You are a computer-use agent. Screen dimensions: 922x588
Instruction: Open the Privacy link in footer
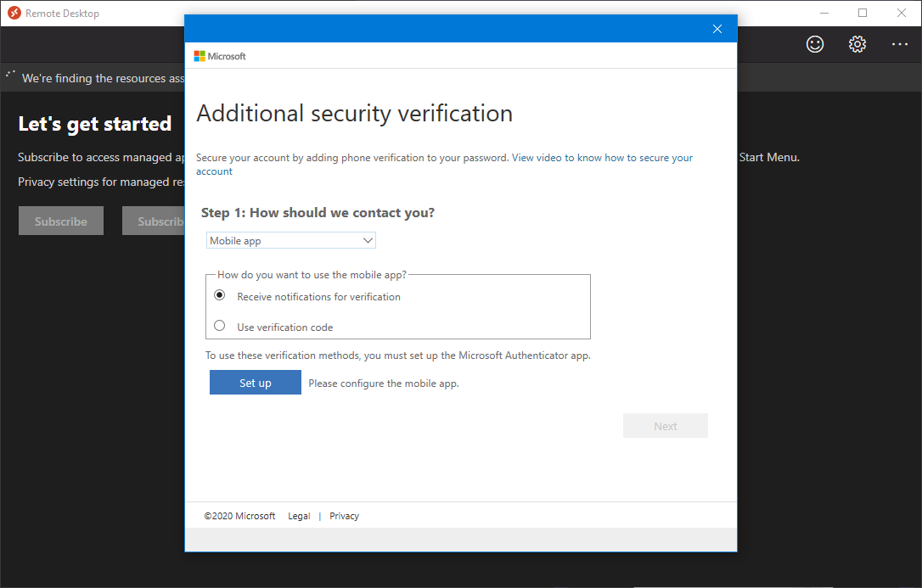tap(344, 516)
